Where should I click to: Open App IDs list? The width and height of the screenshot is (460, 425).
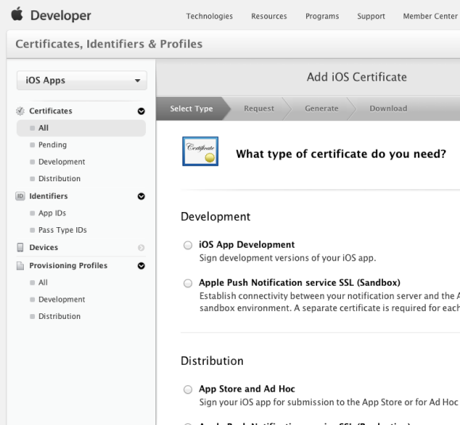pos(52,213)
